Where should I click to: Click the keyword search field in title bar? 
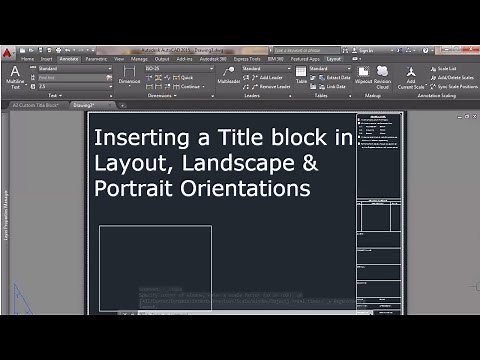click(x=307, y=50)
